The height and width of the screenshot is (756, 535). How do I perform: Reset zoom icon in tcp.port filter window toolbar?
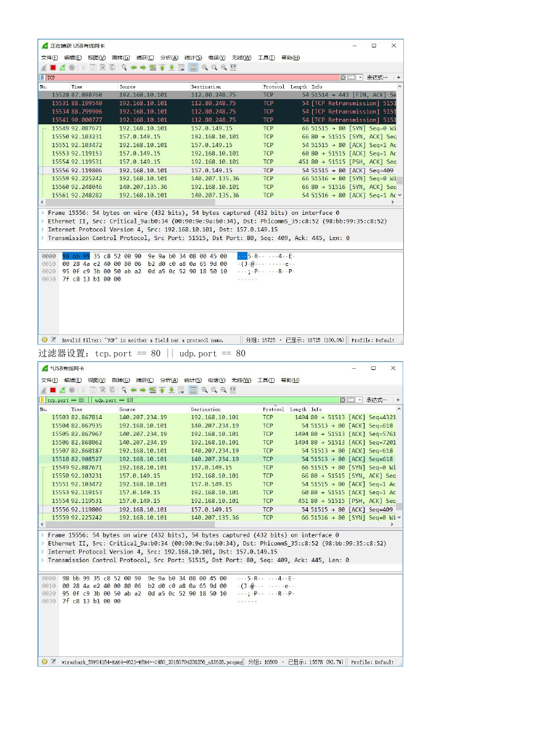pyautogui.click(x=223, y=390)
